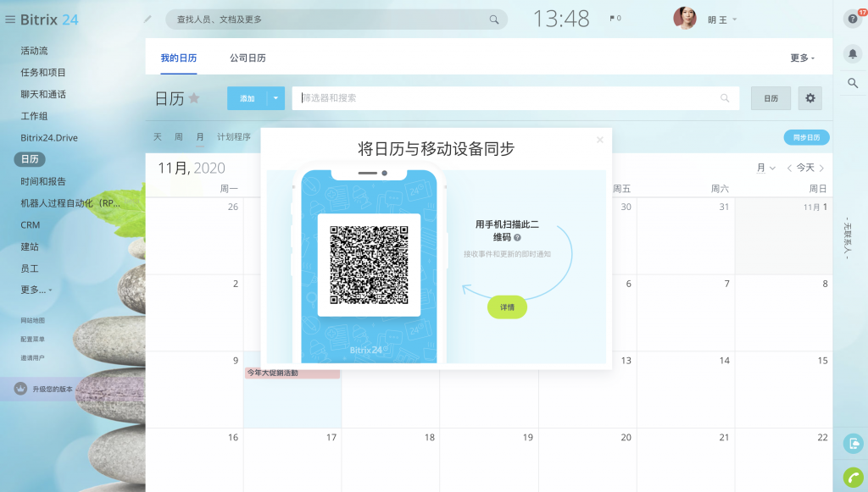This screenshot has height=492, width=868.
Task: Click magnifier inside the filter search field
Action: (725, 98)
